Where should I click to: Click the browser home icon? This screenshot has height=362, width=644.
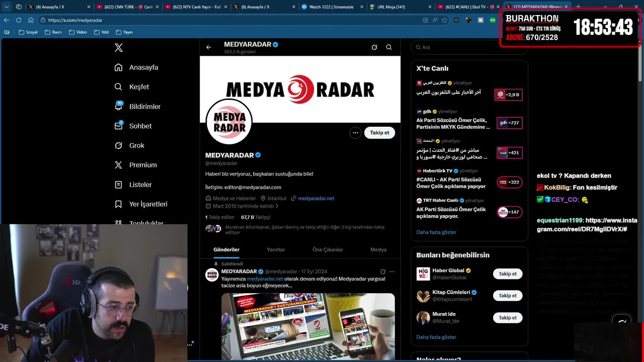[31, 20]
